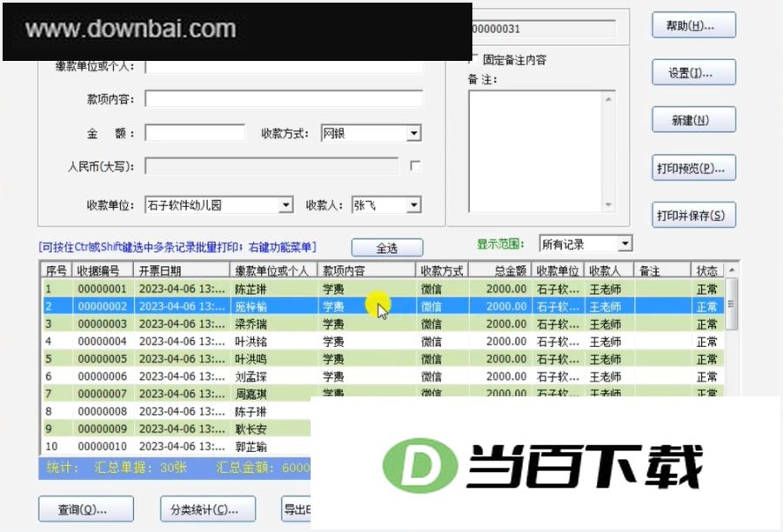Viewport: 783px width, 532px height.
Task: Sort by 款项内容 column header
Action: 366,271
